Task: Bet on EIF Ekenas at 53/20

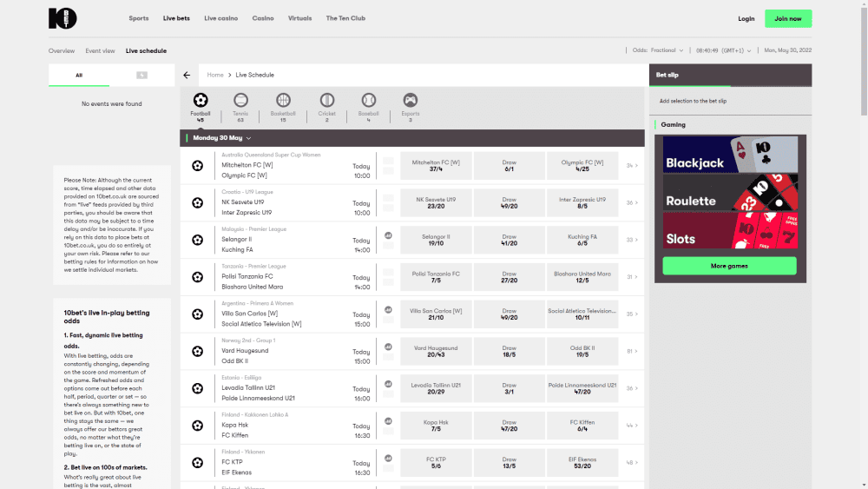Action: [582, 462]
